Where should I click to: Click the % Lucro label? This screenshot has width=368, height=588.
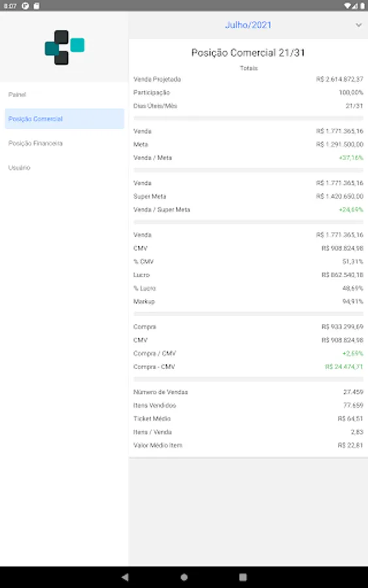[x=144, y=288]
